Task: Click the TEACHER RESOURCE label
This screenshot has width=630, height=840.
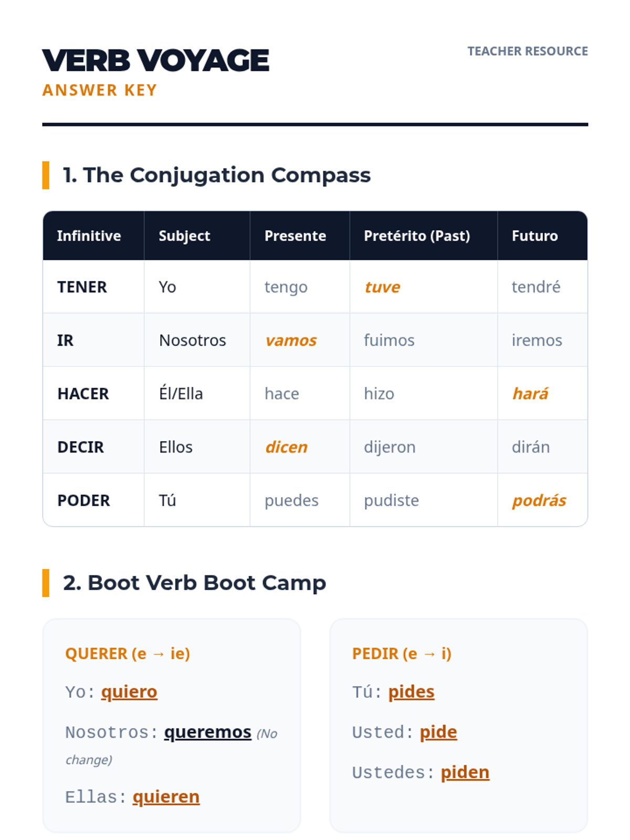Action: pyautogui.click(x=527, y=51)
